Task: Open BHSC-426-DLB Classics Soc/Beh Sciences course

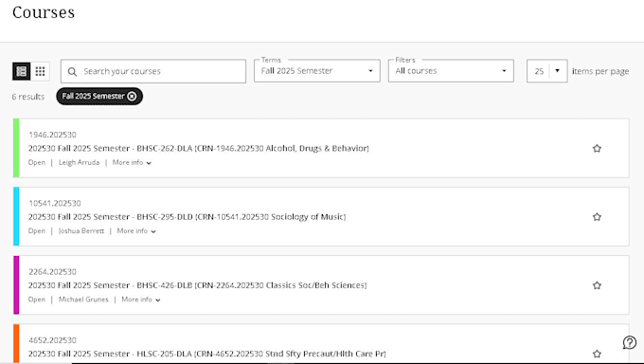Action: click(x=197, y=285)
